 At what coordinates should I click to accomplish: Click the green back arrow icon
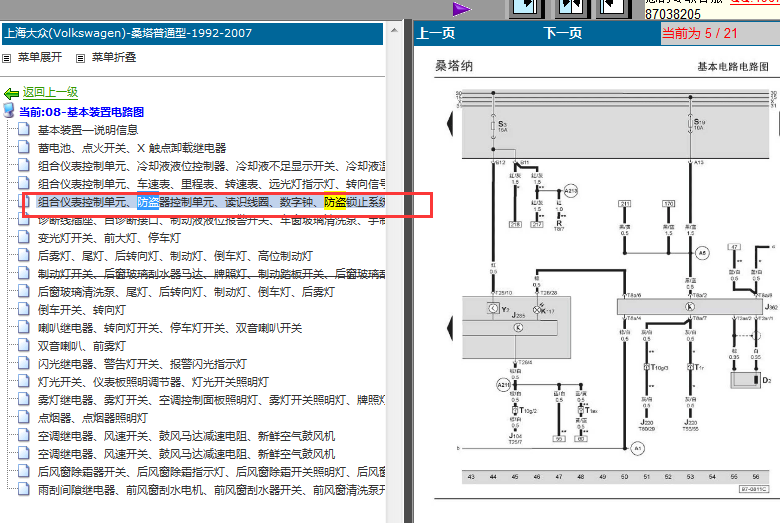[11, 93]
